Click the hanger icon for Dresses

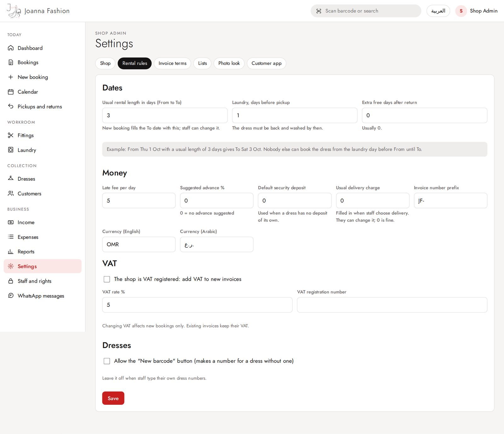[x=11, y=178]
